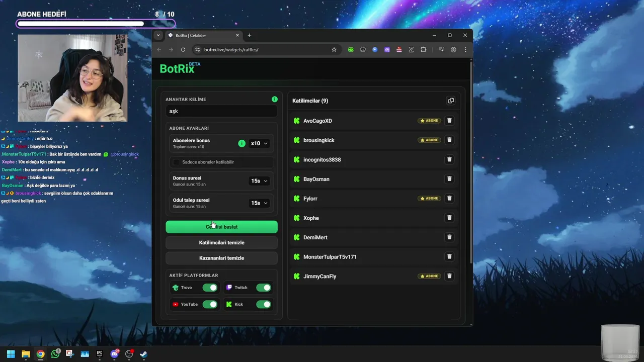Screen dimensions: 644x362
Task: Click the green info icon next to Anahtar Kelime
Action: tap(274, 99)
